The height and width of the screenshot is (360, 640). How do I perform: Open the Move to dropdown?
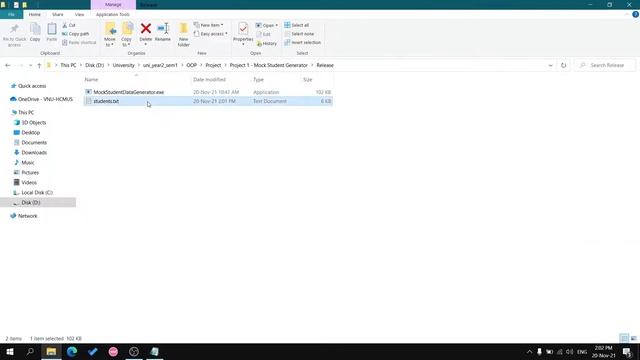point(110,35)
